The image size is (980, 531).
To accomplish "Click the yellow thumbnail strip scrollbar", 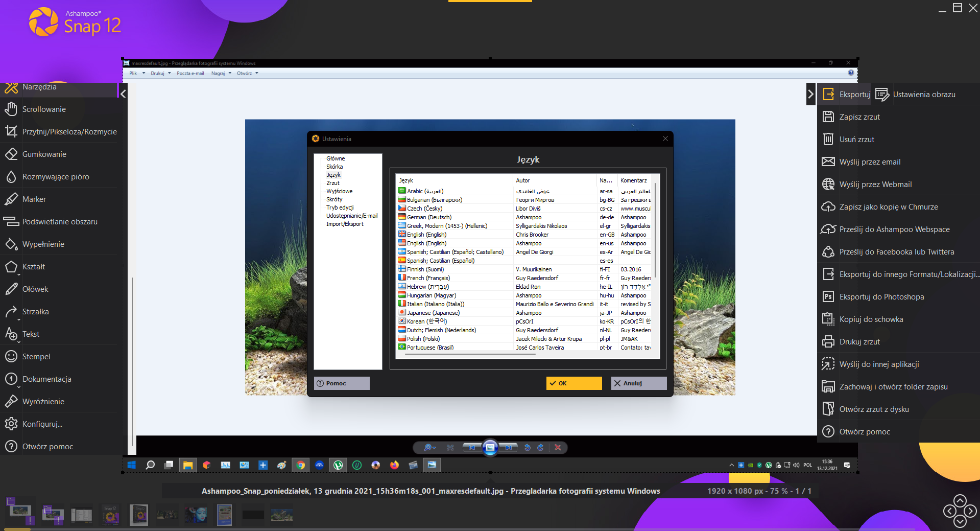I will tap(18, 529).
